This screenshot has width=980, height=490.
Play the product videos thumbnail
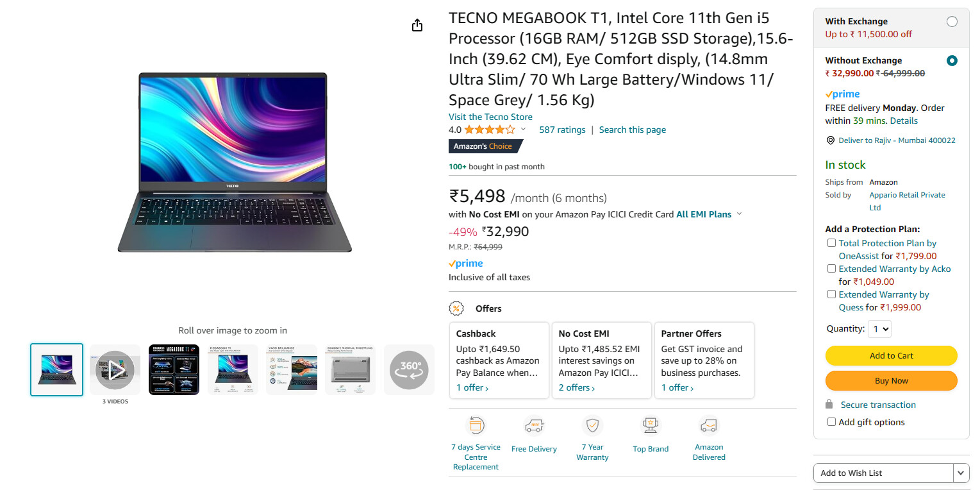(x=115, y=369)
